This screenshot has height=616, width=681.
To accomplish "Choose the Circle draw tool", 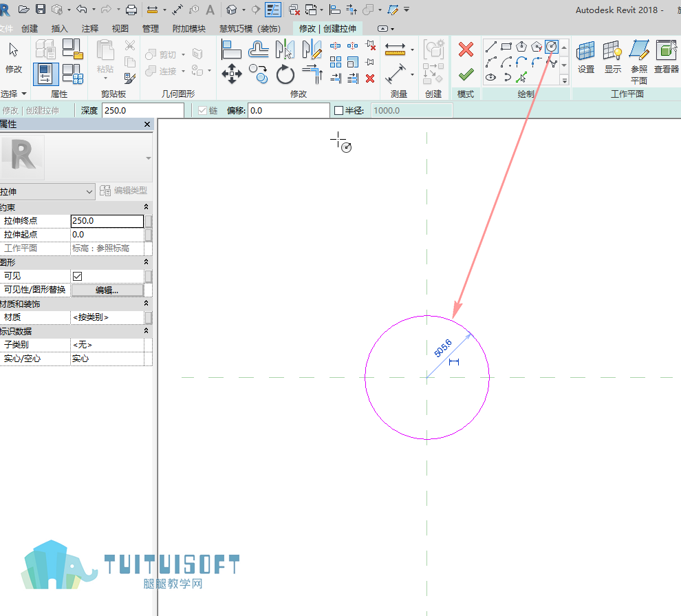I will [x=552, y=47].
